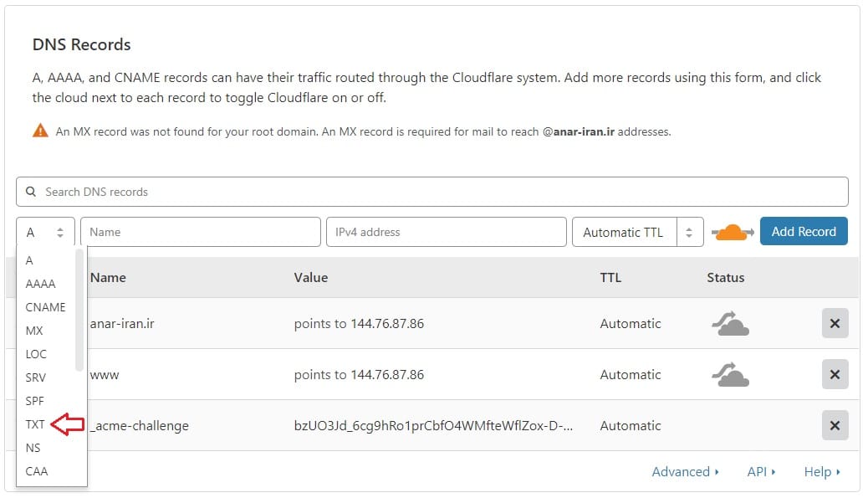Open the record type dropdown
Viewport: 868px width, 498px height.
pyautogui.click(x=45, y=233)
